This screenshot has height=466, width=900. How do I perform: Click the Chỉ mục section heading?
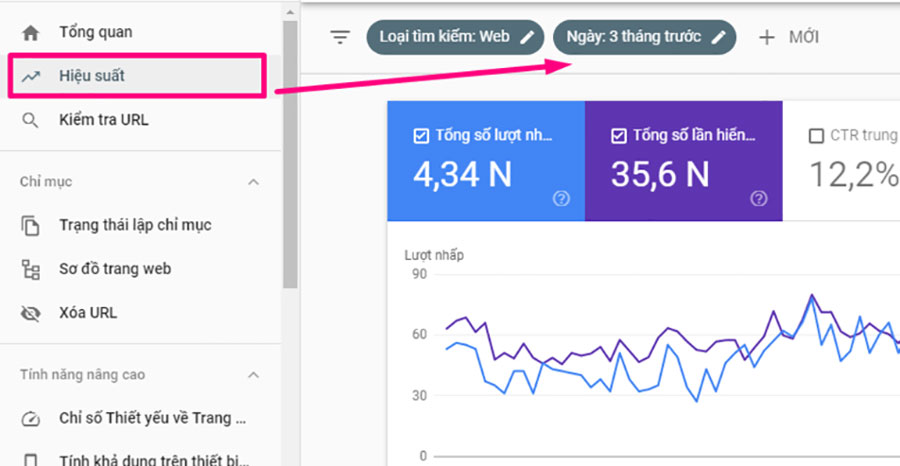click(46, 182)
